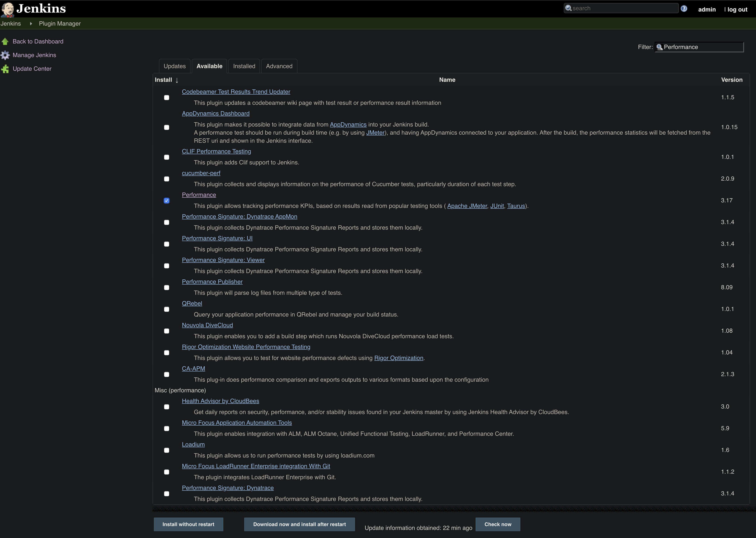Screen dimensions: 756x538
Task: Check the AppDynamics Dashboard plugin box
Action: point(167,127)
